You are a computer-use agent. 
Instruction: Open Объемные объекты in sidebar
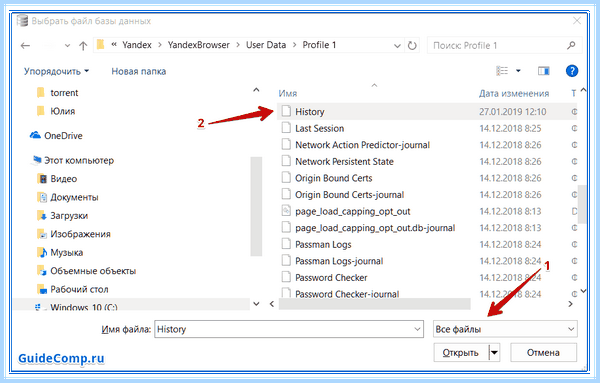pos(93,271)
